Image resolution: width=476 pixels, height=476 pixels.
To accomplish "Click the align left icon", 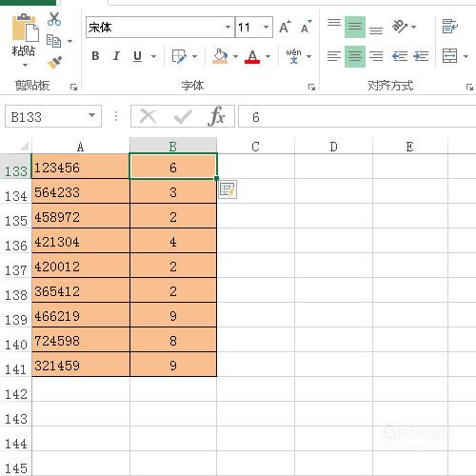I will tap(334, 56).
